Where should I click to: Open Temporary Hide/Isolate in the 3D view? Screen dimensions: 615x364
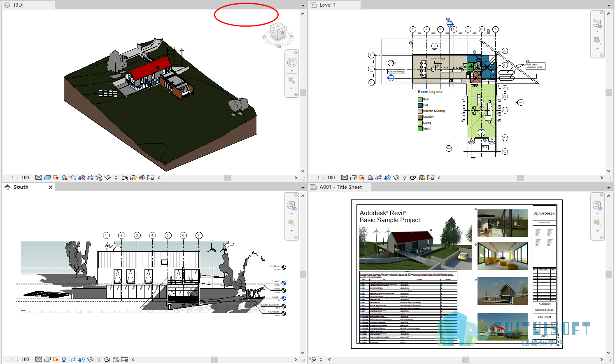(x=107, y=178)
